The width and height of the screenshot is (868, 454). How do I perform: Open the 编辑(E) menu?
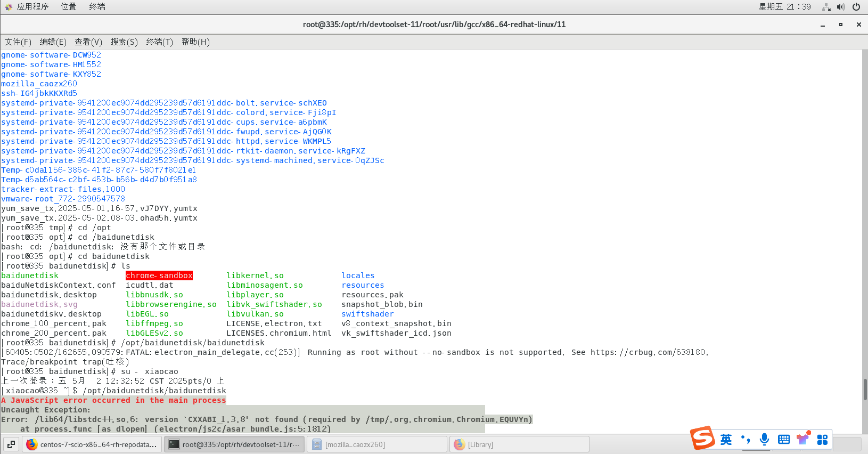(x=53, y=42)
